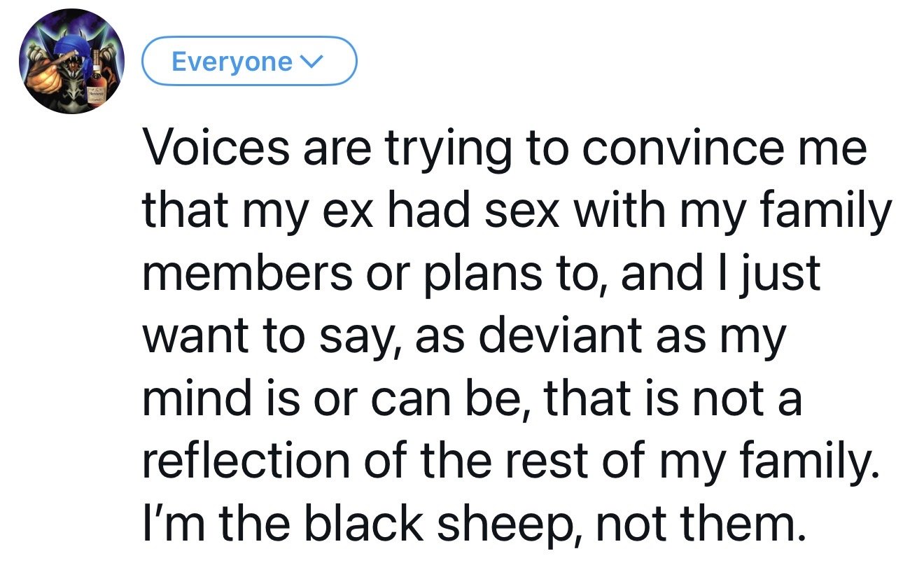The image size is (924, 584).
Task: Click the word "Everyone" in the pill
Action: pos(232,62)
